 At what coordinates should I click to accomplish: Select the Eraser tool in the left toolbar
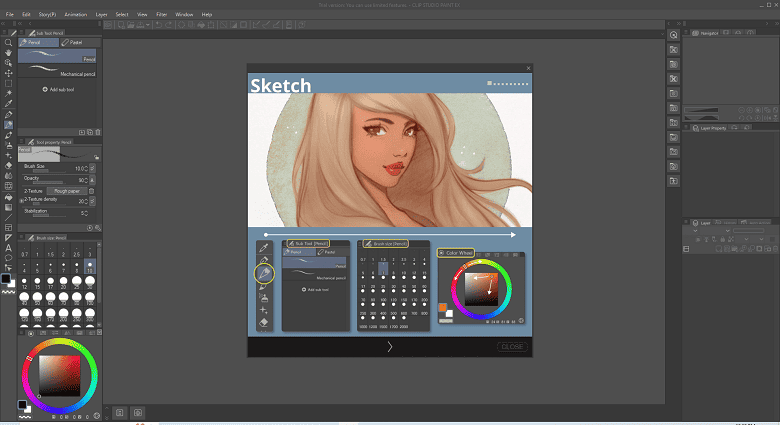(8, 166)
